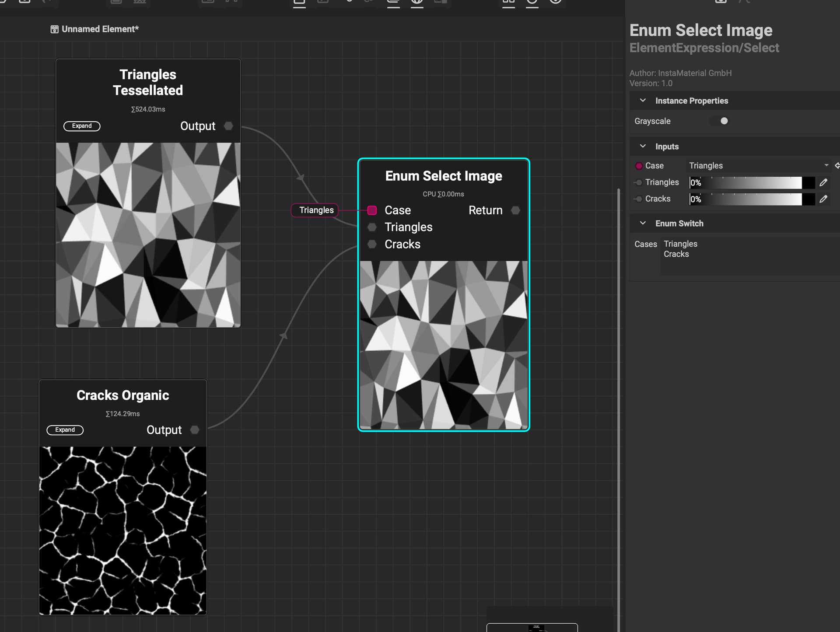Collapse the Enum Switch section
The height and width of the screenshot is (632, 840).
coord(643,223)
